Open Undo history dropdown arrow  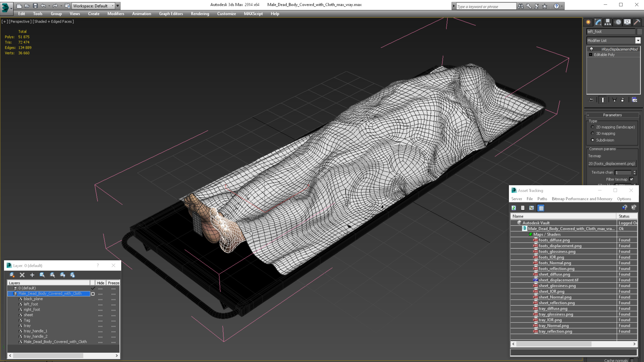click(49, 6)
